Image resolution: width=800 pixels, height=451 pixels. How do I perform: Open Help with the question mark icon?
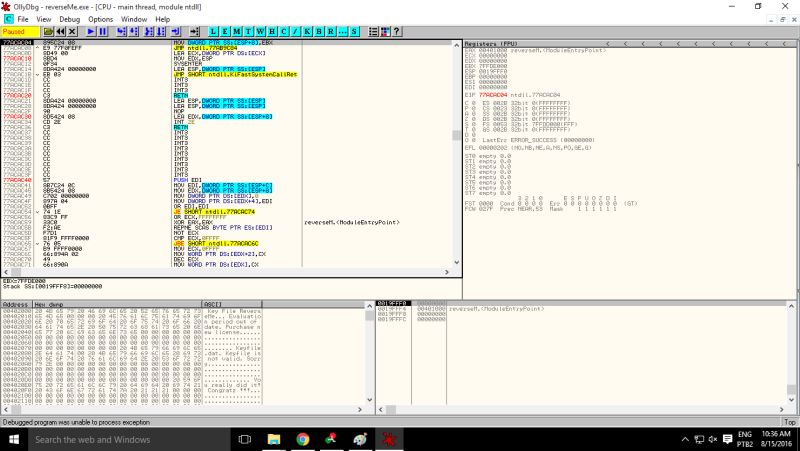tap(396, 32)
